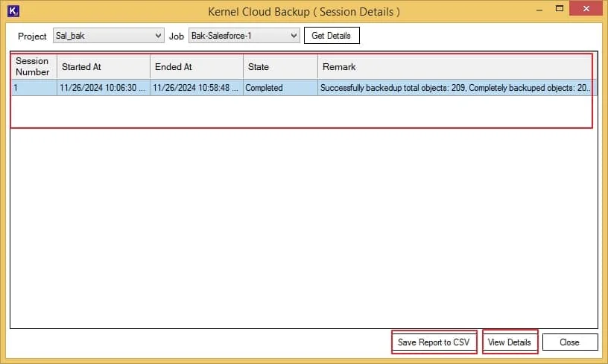608x364 pixels.
Task: Sort by Session Number column header
Action: pos(34,66)
